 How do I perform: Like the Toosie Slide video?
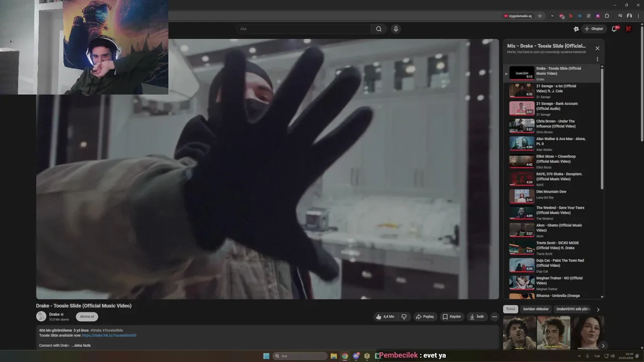[x=385, y=317]
